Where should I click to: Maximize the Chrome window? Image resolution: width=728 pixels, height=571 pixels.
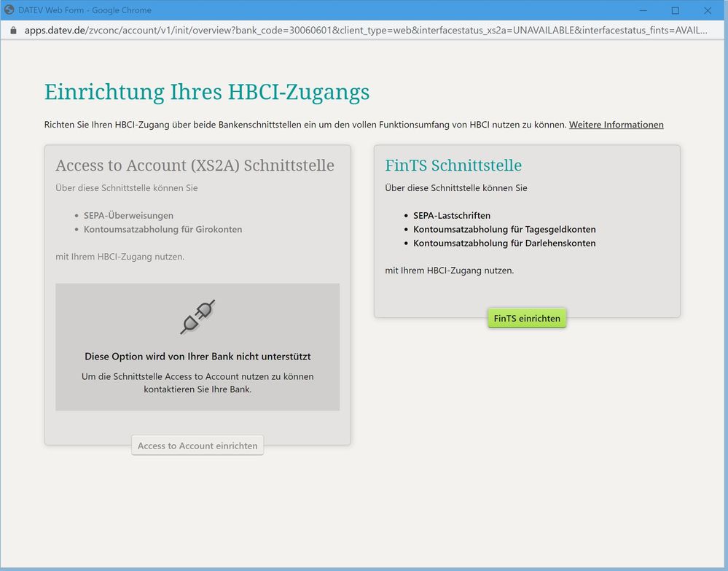[675, 10]
